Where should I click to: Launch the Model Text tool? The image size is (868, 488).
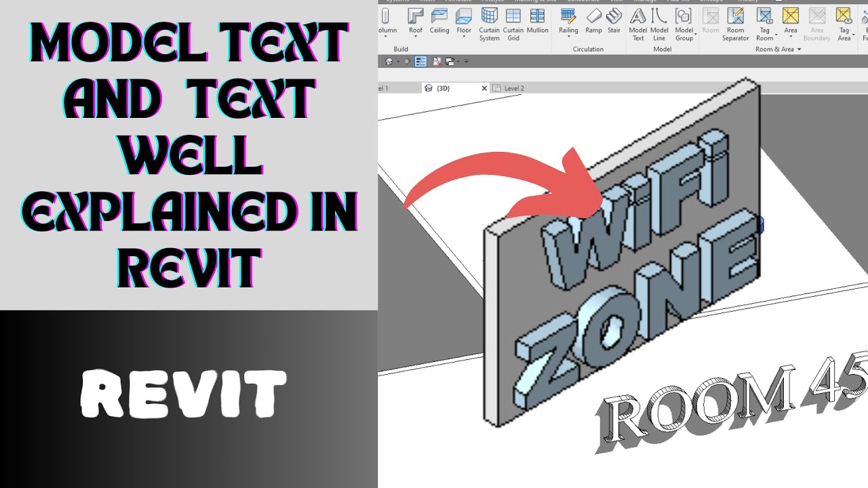[638, 24]
